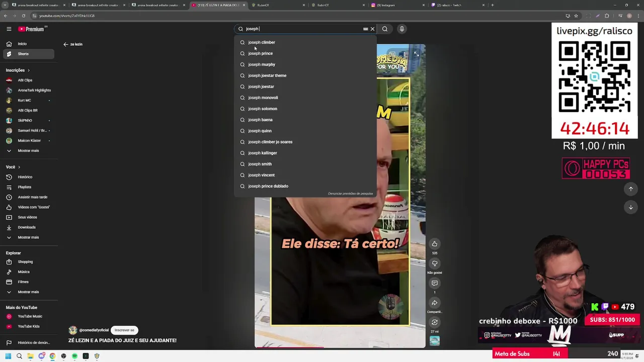
Task: Choose the 'joseph baena' suggestion
Action: (x=305, y=120)
